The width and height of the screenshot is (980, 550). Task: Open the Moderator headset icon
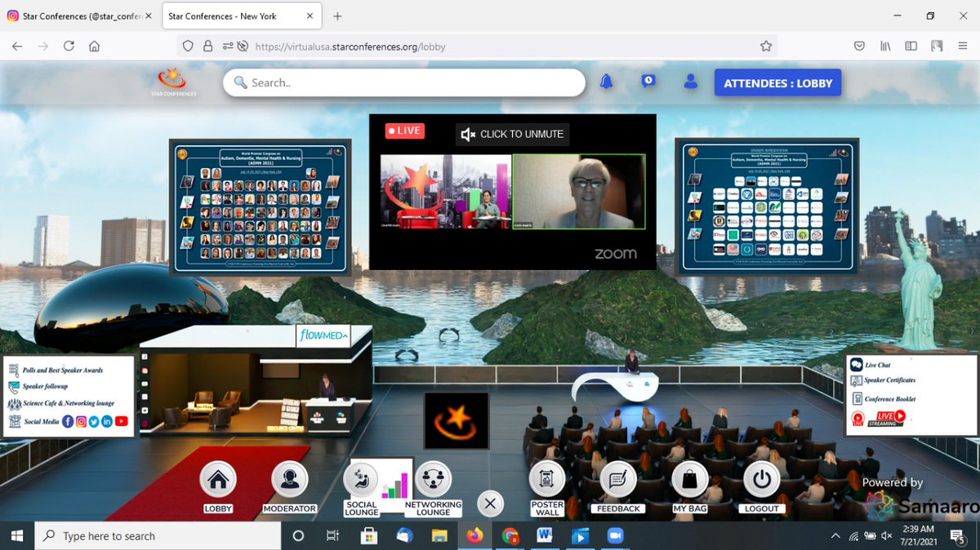[x=289, y=481]
